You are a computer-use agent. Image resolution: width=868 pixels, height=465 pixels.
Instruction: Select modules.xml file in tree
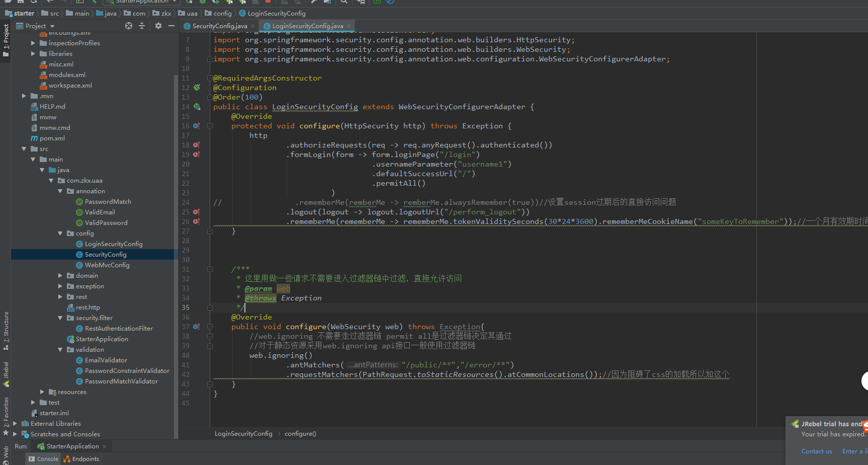click(x=67, y=75)
